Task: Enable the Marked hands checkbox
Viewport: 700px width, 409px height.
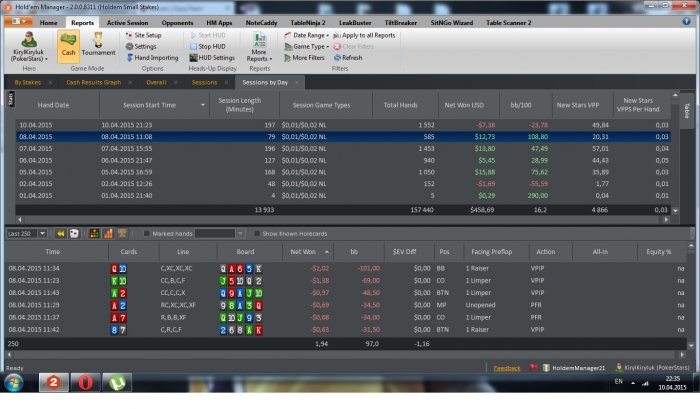Action: pyautogui.click(x=146, y=234)
